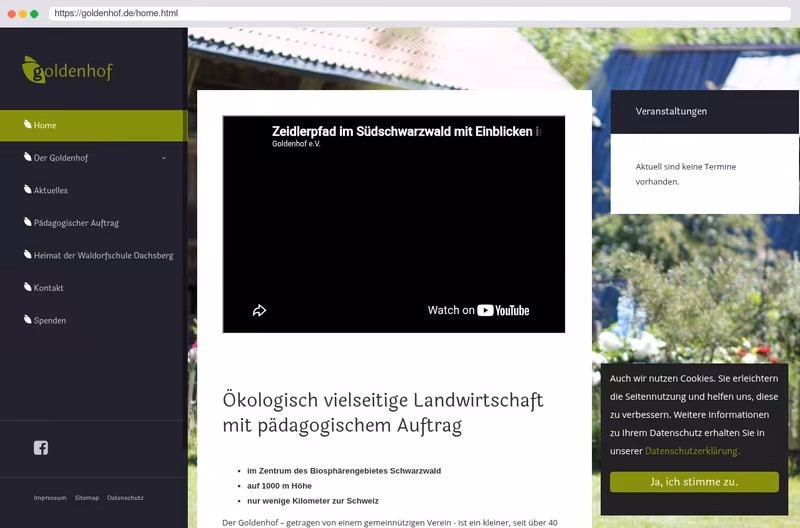Click the goldenhof logo
This screenshot has height=528, width=800.
click(67, 70)
